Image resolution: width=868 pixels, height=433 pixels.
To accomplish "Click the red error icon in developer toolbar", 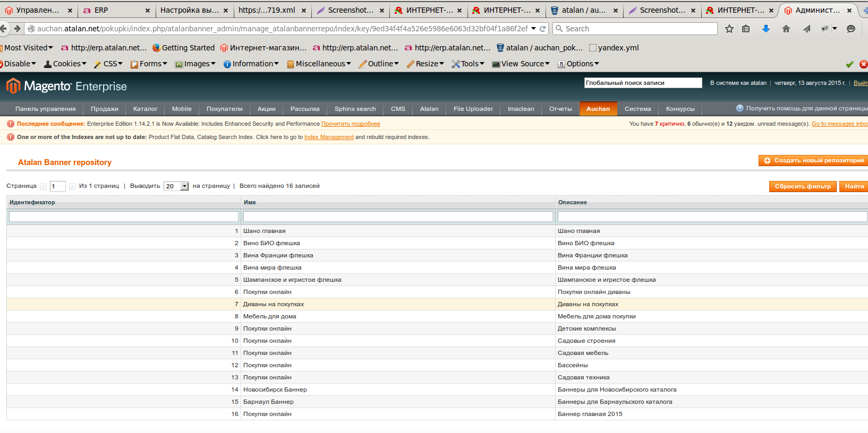I will pyautogui.click(x=864, y=64).
